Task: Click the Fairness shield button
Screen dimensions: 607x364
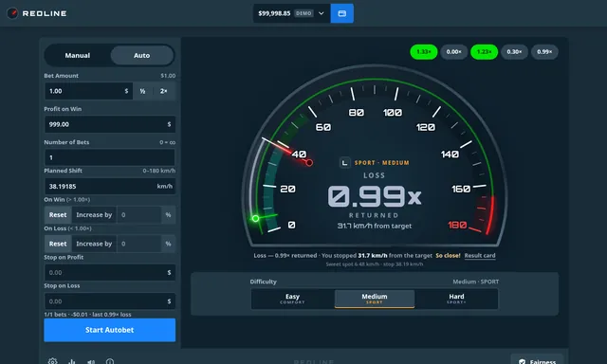Action: click(x=537, y=360)
